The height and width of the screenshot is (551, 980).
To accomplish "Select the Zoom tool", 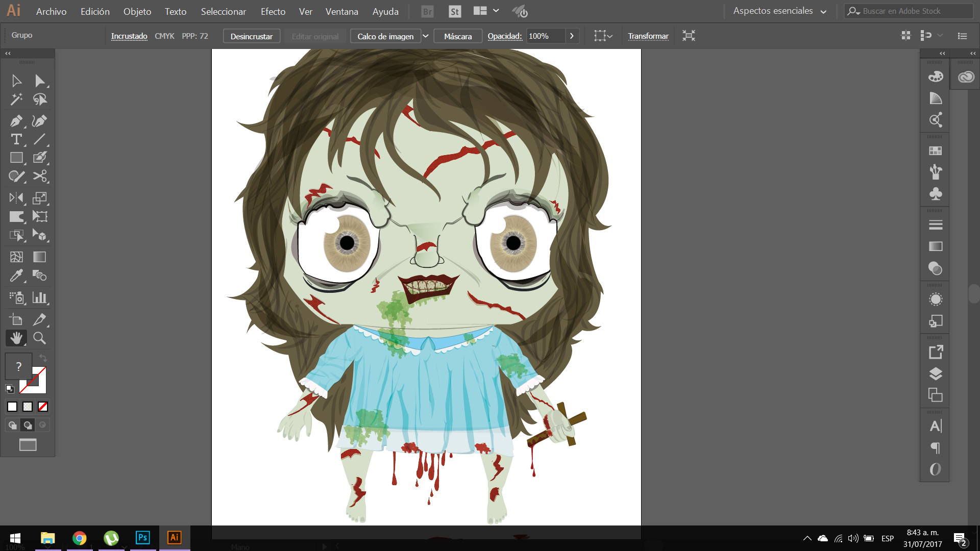I will click(x=40, y=338).
